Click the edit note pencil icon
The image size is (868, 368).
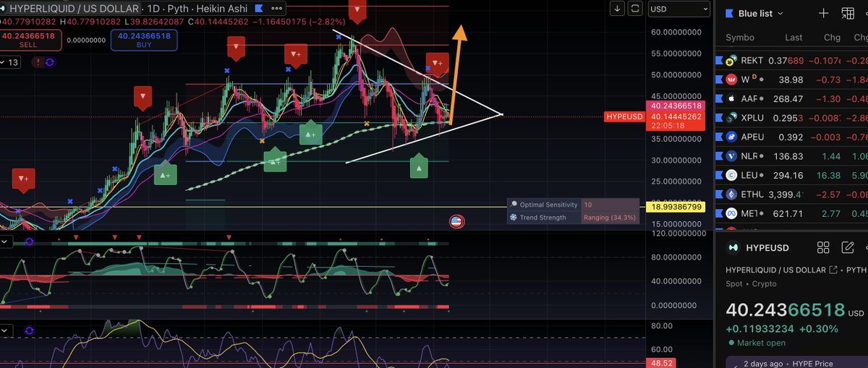848,247
